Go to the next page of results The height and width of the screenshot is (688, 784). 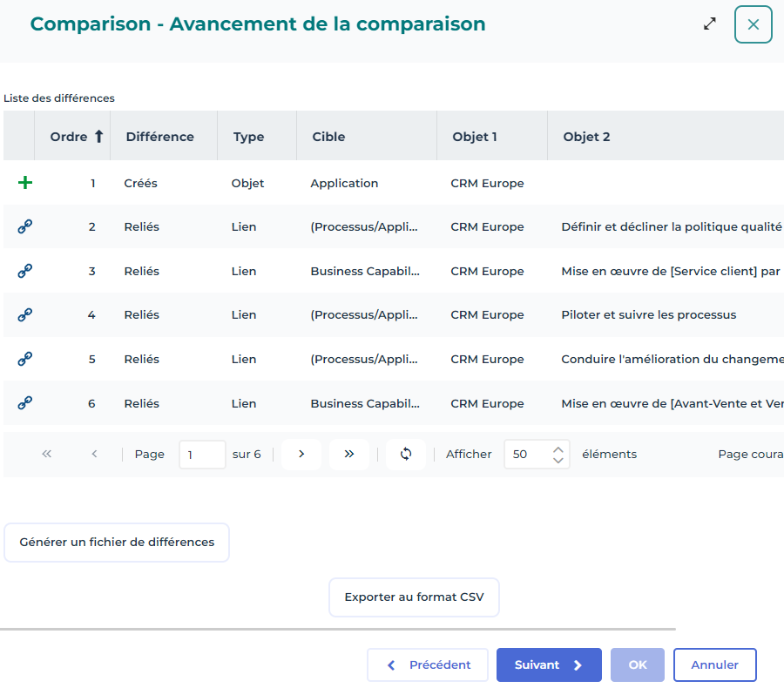[x=301, y=454]
